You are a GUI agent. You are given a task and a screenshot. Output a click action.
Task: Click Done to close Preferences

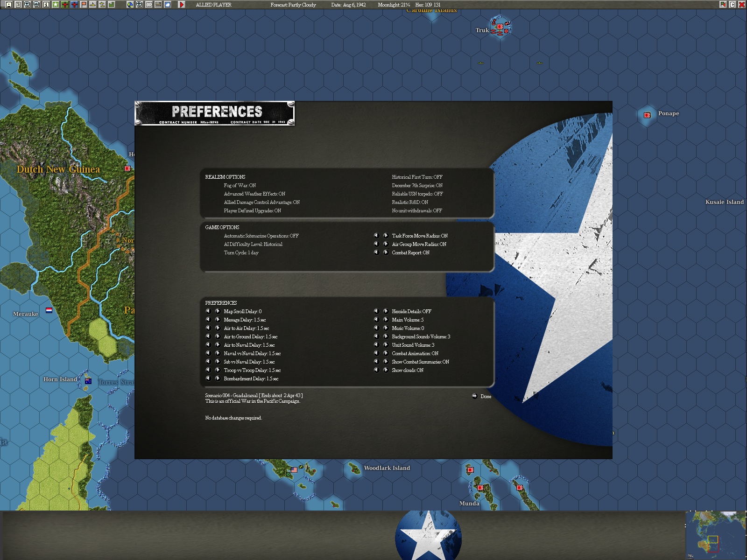click(481, 396)
